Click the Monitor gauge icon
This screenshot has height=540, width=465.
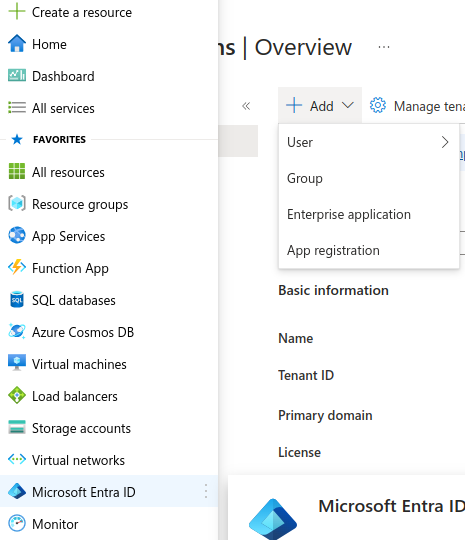[x=17, y=523]
